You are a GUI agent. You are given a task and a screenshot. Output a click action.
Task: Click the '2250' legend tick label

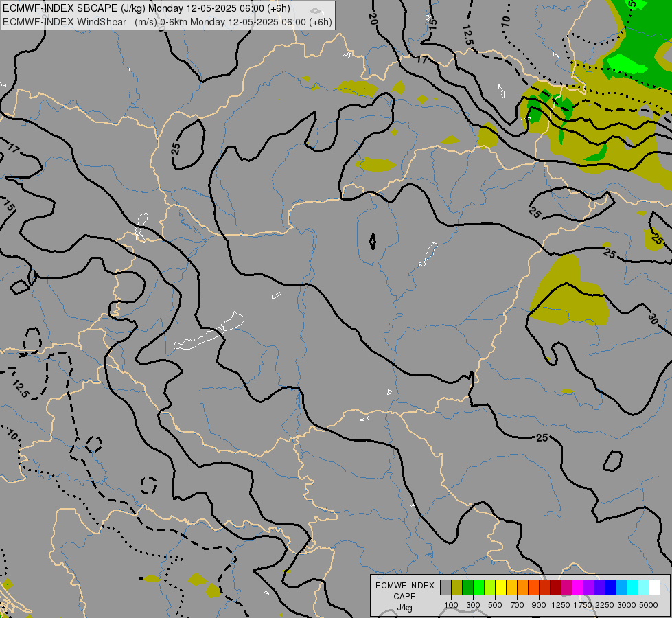[605, 605]
